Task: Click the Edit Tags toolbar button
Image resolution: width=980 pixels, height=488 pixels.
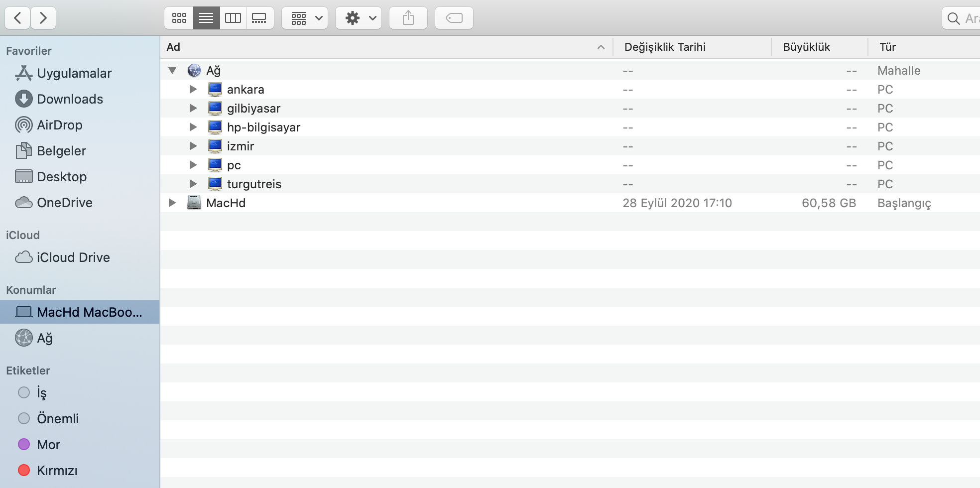Action: point(454,18)
